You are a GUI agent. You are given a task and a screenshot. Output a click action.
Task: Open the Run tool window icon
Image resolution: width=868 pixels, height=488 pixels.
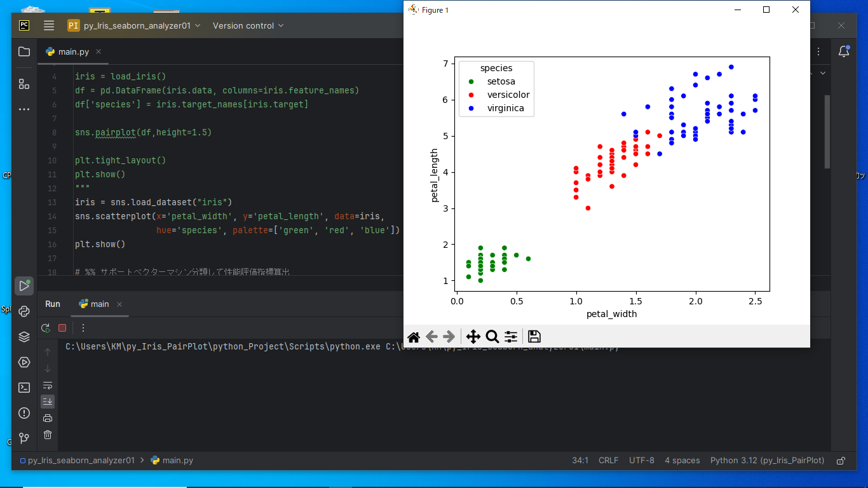(x=24, y=285)
